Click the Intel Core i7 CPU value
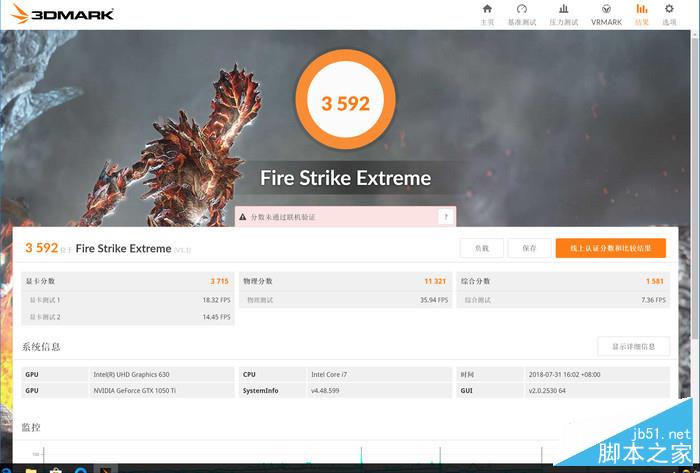 point(329,374)
